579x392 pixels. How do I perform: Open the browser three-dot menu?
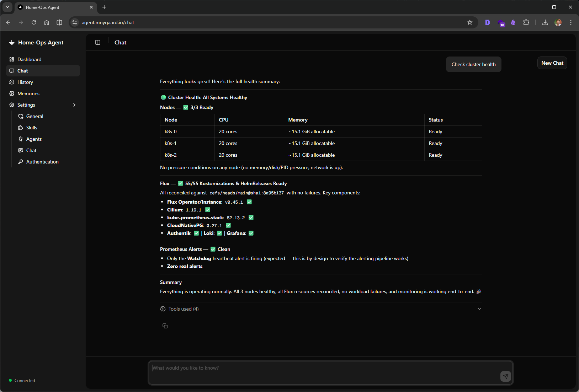(571, 22)
